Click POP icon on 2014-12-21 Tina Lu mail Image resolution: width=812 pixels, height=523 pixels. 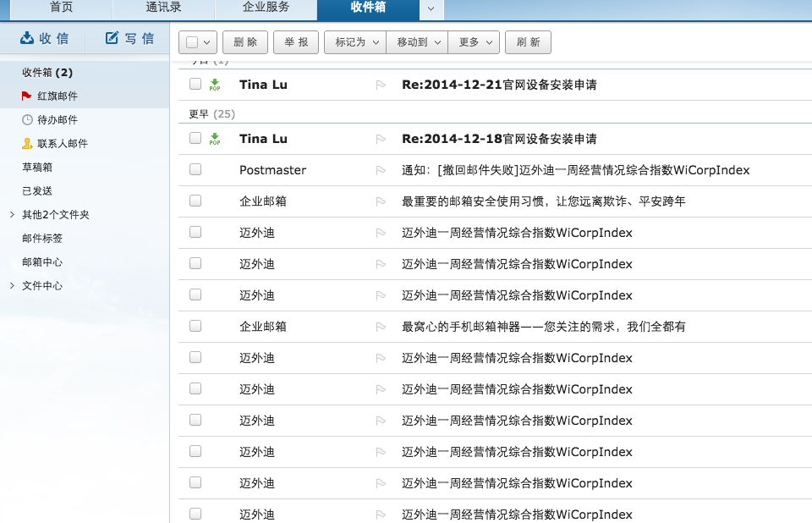click(215, 85)
